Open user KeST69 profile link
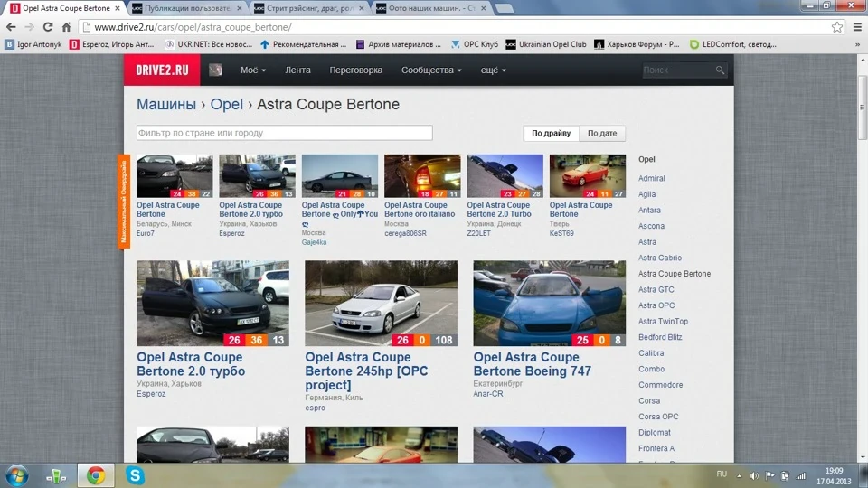Image resolution: width=868 pixels, height=488 pixels. [x=561, y=233]
